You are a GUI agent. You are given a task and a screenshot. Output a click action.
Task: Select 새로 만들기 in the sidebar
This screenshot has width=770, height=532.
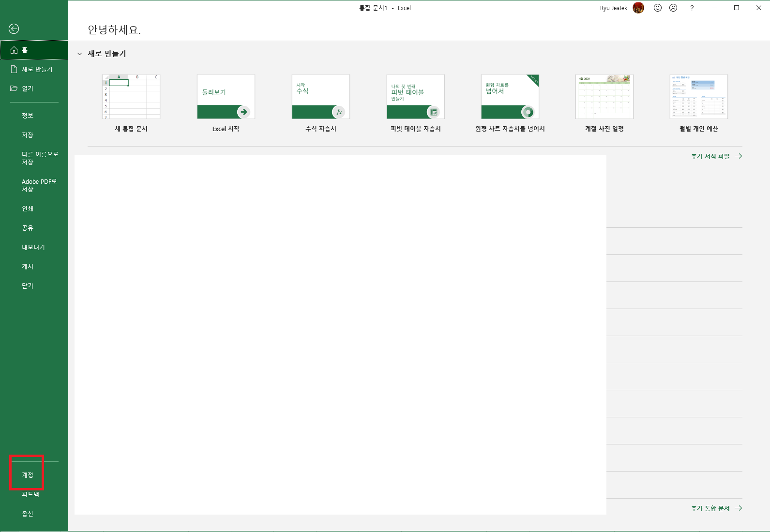tap(34, 69)
